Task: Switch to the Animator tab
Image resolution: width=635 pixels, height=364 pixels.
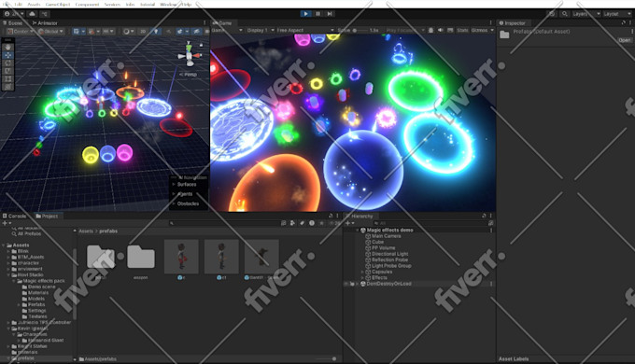Action: click(x=45, y=23)
